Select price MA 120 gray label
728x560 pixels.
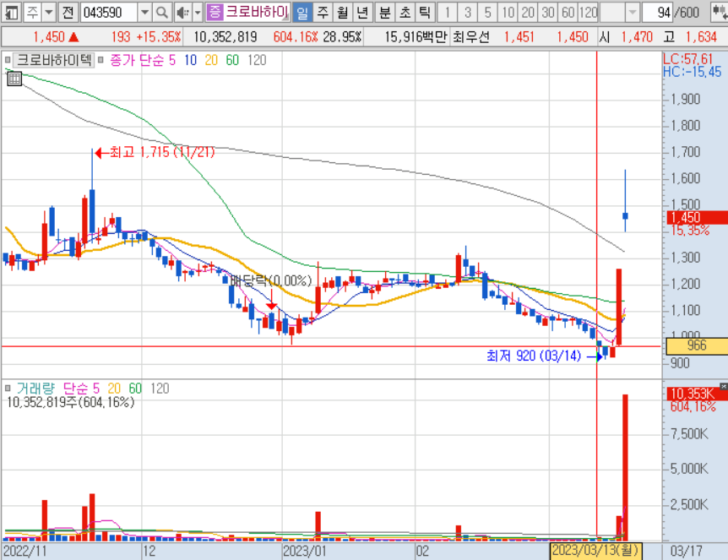coord(257,60)
